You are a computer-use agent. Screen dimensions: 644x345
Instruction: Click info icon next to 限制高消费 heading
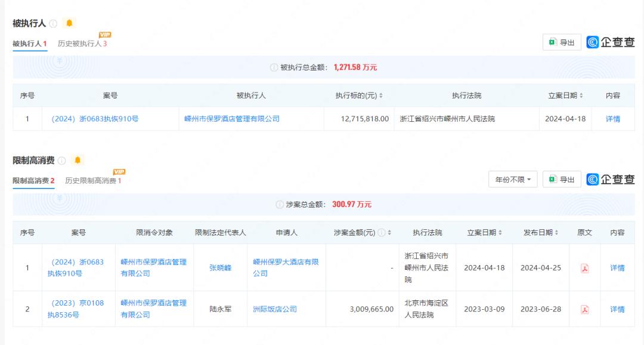coord(61,161)
